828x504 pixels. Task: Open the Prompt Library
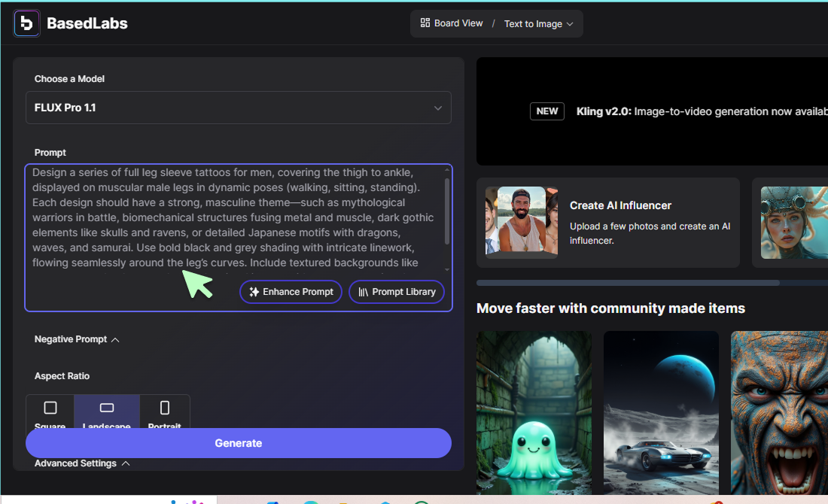pyautogui.click(x=396, y=292)
